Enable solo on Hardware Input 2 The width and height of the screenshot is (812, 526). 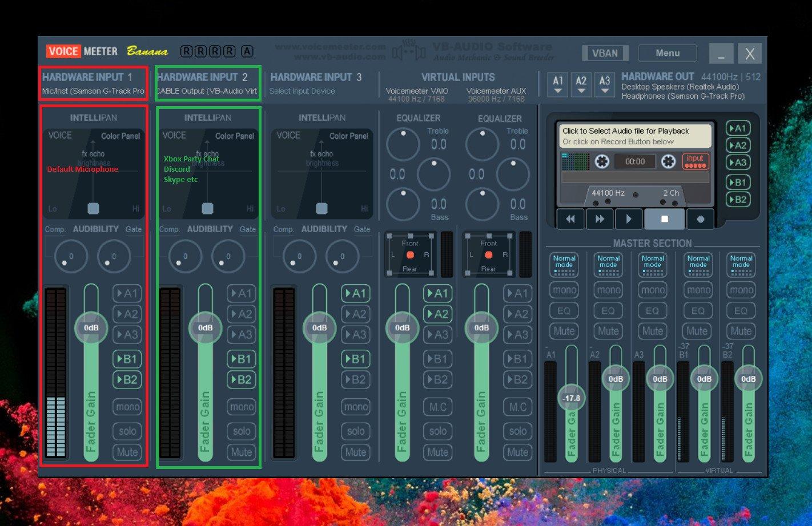pos(242,431)
